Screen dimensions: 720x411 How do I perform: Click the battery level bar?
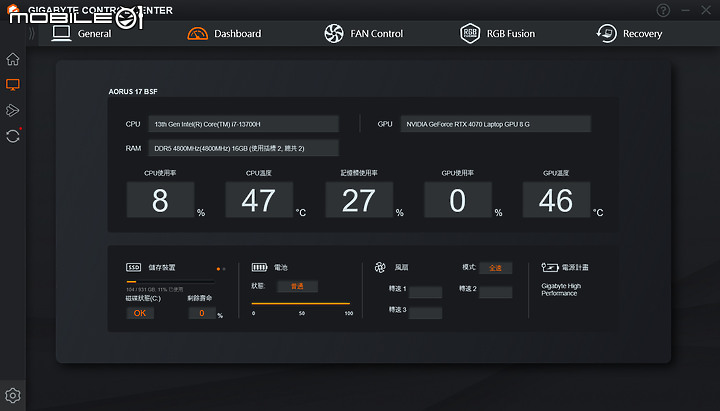[301, 304]
